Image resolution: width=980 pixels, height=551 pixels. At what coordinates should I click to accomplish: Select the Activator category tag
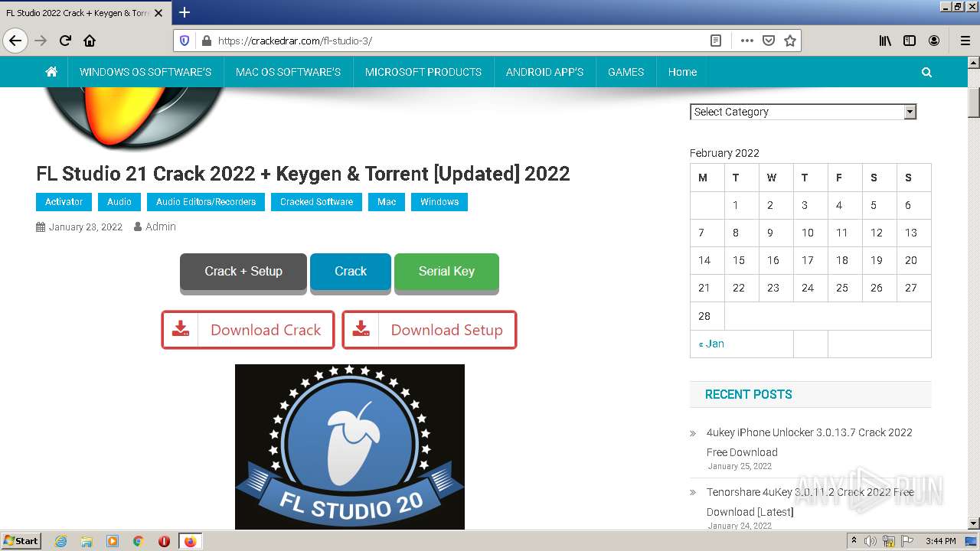[x=64, y=202]
